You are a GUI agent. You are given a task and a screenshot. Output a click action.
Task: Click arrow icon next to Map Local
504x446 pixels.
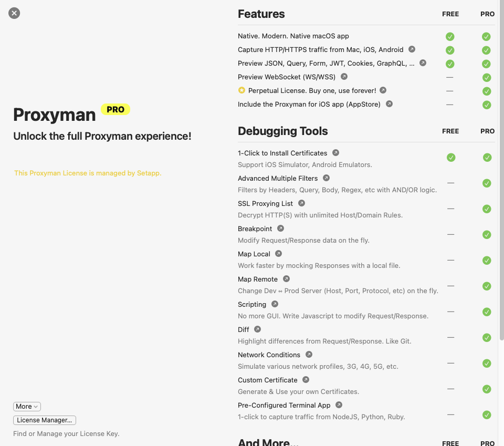[278, 254]
